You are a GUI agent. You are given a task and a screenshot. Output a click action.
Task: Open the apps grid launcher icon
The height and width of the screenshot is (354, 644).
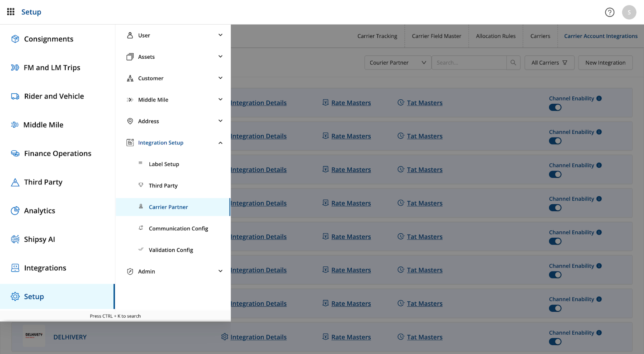[x=11, y=12]
